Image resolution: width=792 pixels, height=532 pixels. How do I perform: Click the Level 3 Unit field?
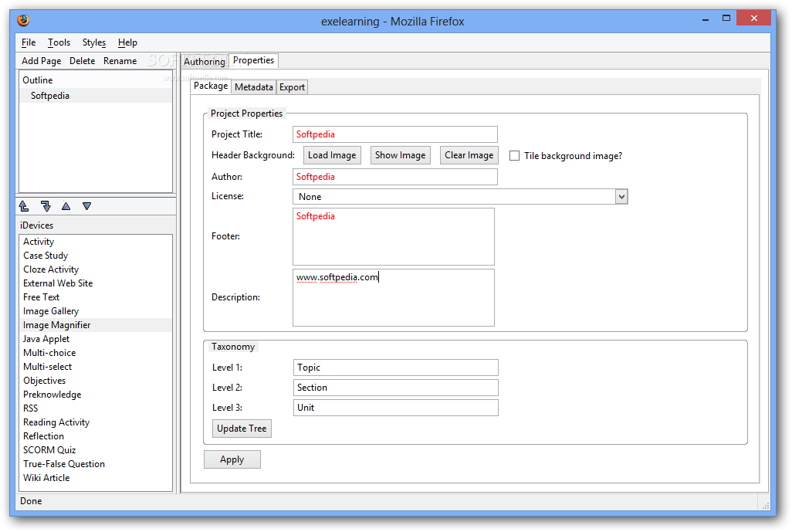coord(395,408)
